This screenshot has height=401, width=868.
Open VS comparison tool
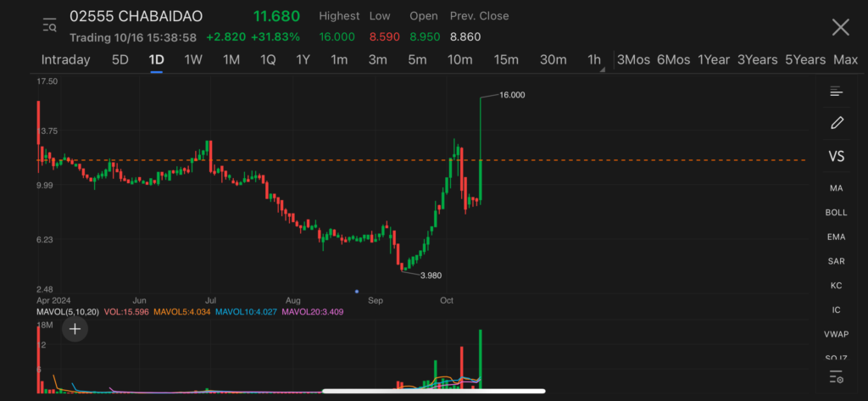[x=837, y=157]
